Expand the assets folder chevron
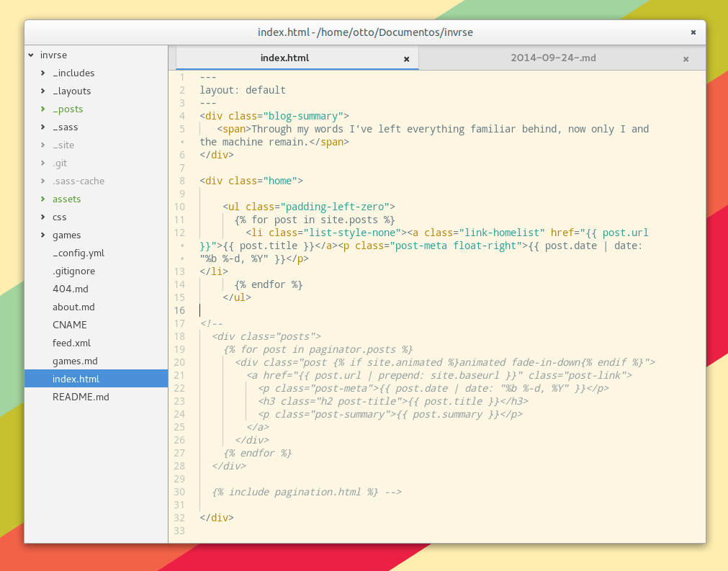Screen dimensions: 728x571 coord(43,199)
